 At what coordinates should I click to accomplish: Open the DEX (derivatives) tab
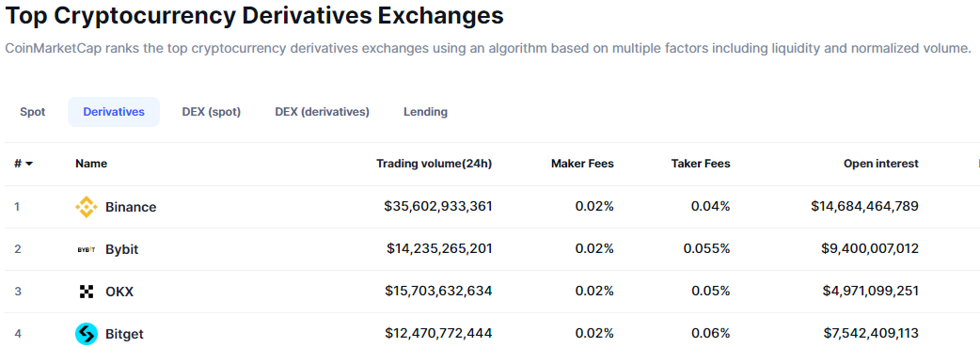pyautogui.click(x=322, y=112)
